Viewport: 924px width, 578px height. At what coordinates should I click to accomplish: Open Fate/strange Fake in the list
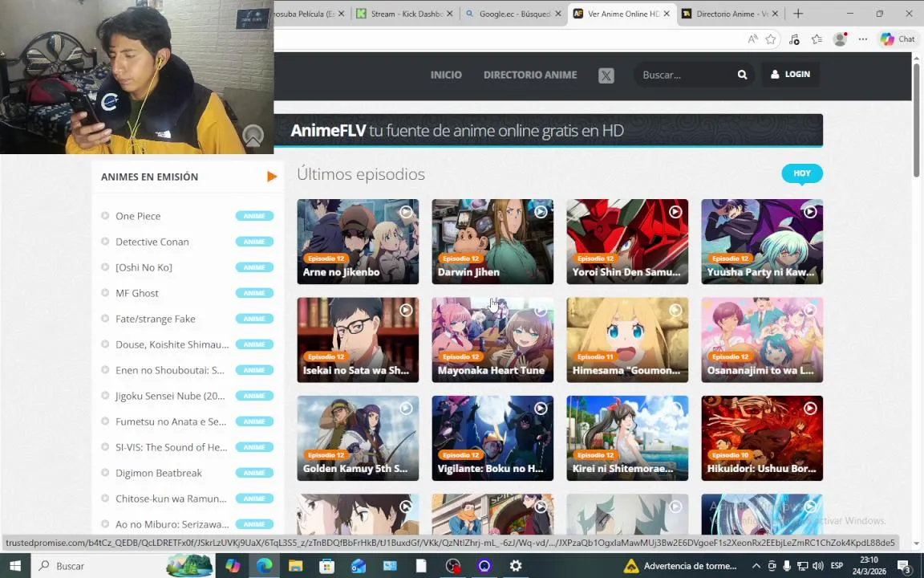155,319
